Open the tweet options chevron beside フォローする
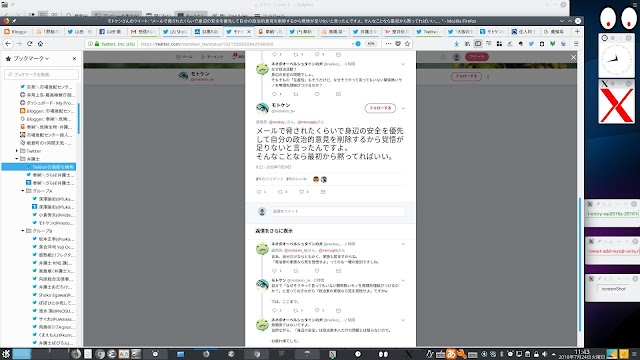The width and height of the screenshot is (640, 360). [x=403, y=109]
